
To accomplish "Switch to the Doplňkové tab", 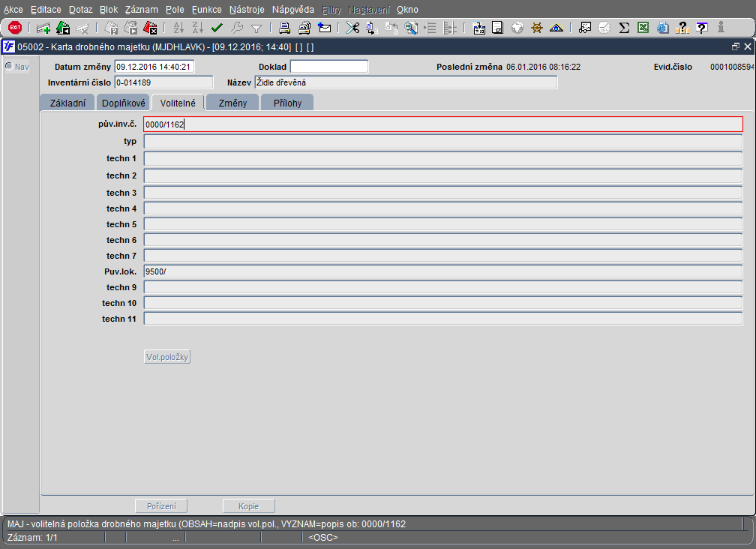I will click(124, 103).
